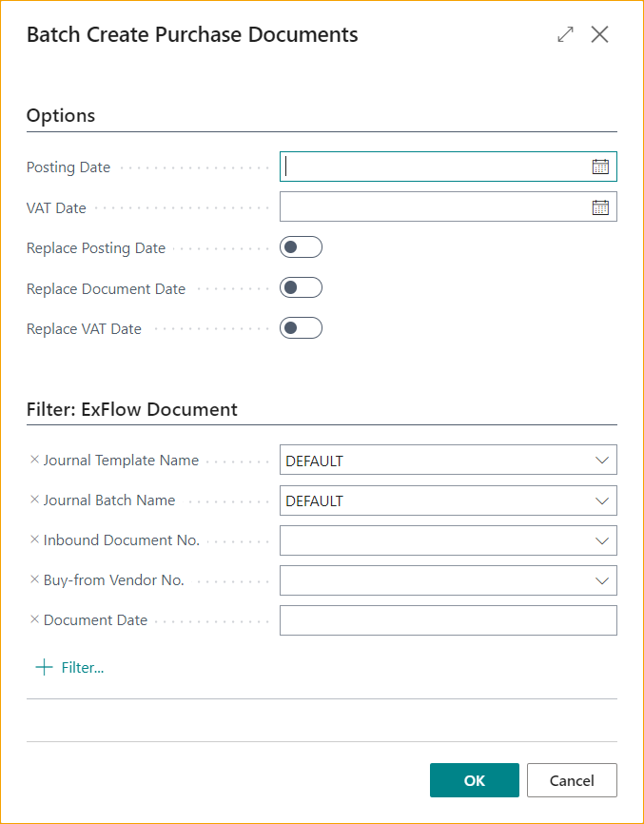Open the Journal Batch Name dropdown
644x824 pixels.
(602, 500)
